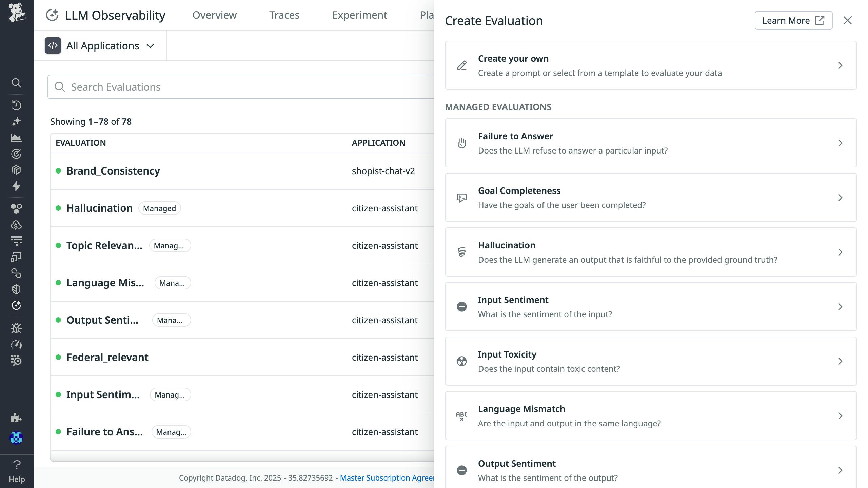The width and height of the screenshot is (868, 488).
Task: Open the recent history sidebar icon
Action: point(16,105)
